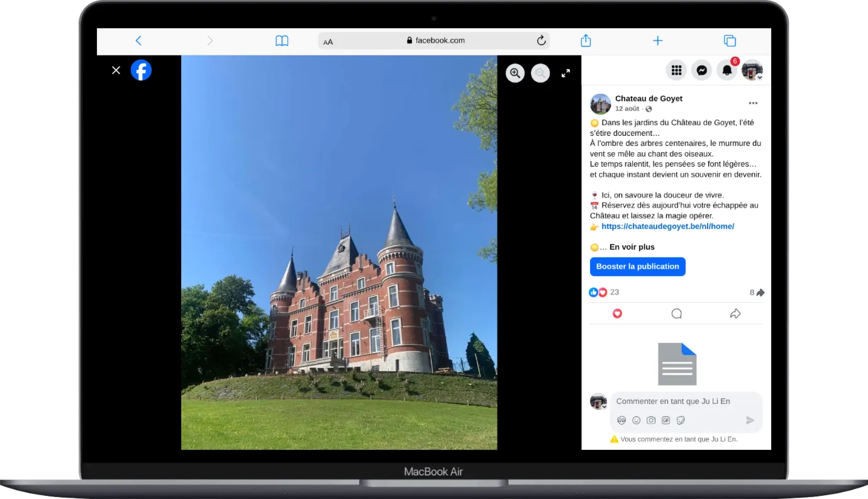The image size is (868, 499).
Task: Open the sticker picker in comment box
Action: point(681,420)
